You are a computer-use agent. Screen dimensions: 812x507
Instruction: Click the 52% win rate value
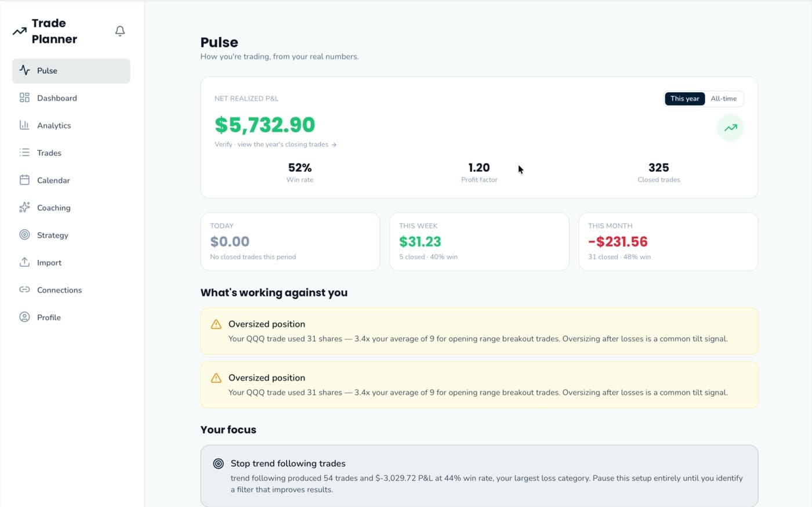tap(300, 168)
